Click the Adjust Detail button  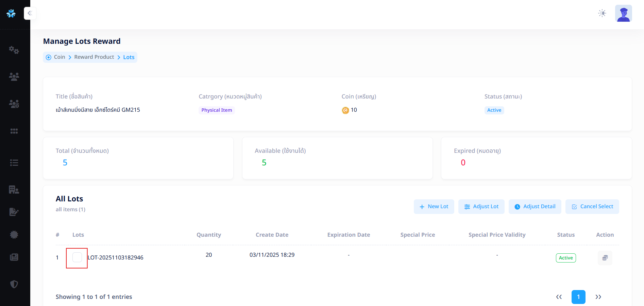click(535, 206)
